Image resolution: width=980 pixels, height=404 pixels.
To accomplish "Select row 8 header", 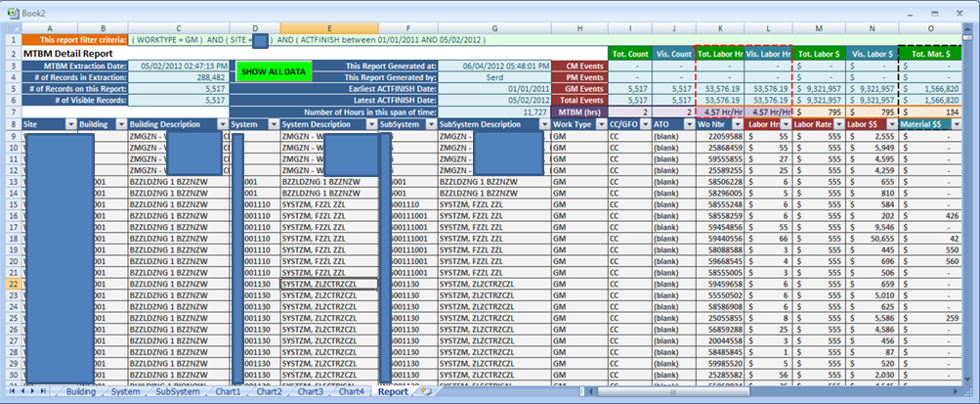I will pos(14,124).
